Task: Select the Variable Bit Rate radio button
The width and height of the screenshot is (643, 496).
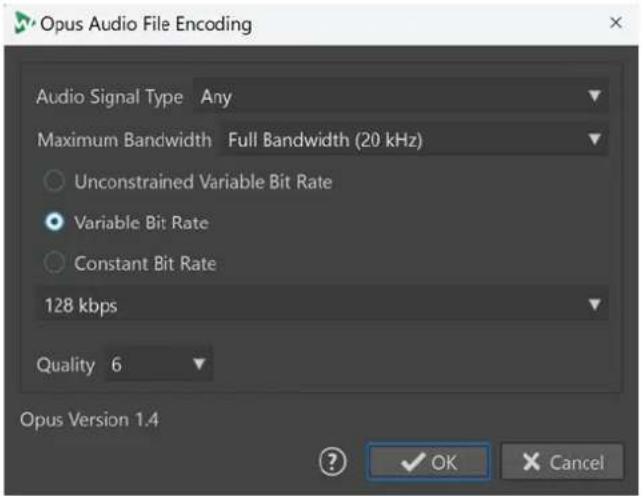Action: point(55,222)
